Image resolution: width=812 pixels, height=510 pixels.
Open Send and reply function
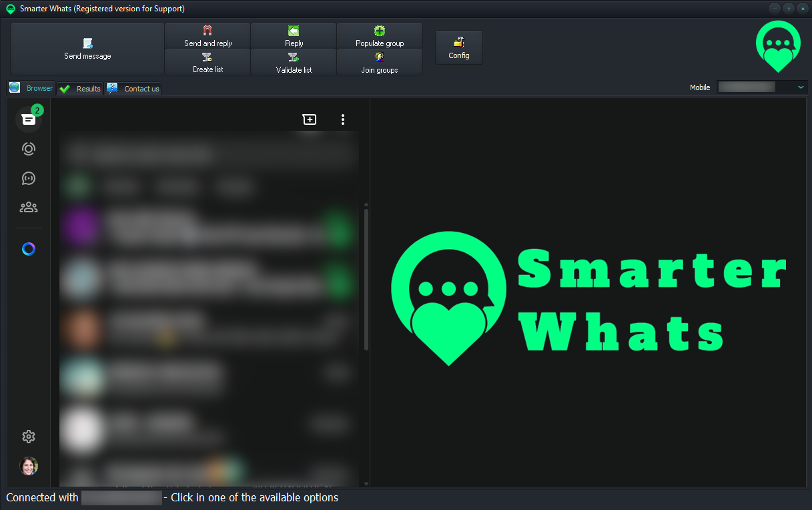pos(208,36)
